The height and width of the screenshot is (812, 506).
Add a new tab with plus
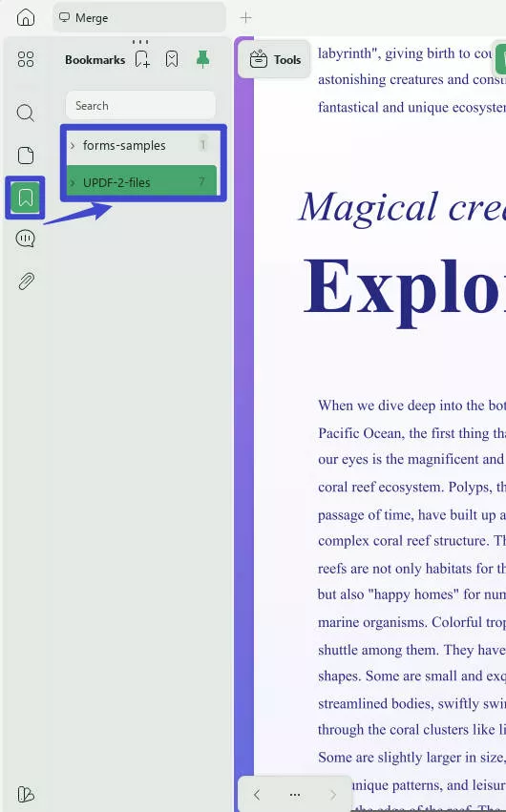pos(245,17)
